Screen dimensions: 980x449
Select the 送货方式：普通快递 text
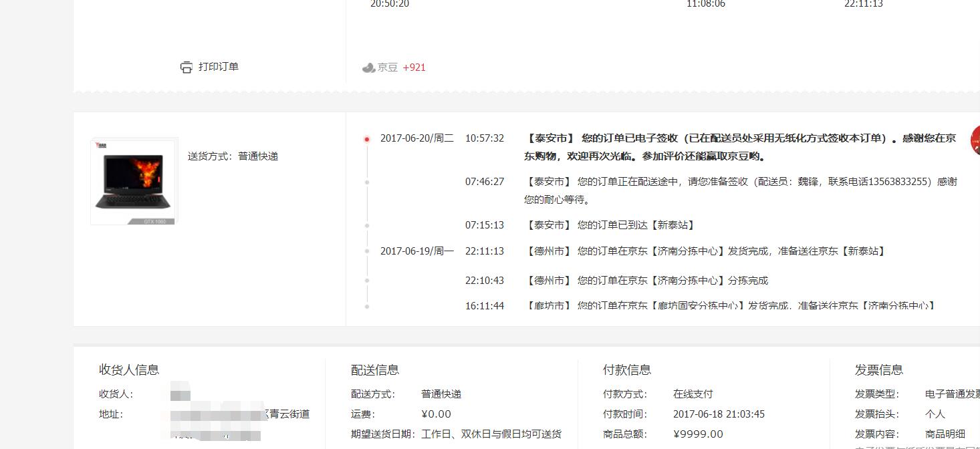[x=233, y=156]
